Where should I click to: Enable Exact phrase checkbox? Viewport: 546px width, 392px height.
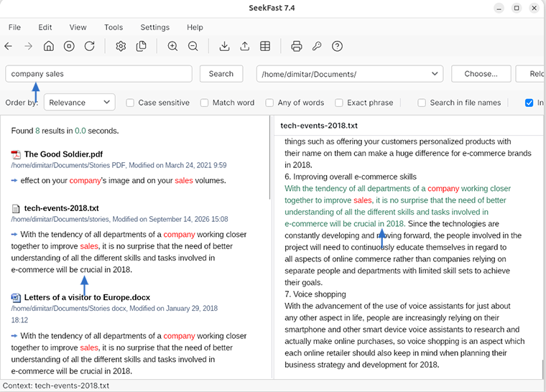click(339, 103)
